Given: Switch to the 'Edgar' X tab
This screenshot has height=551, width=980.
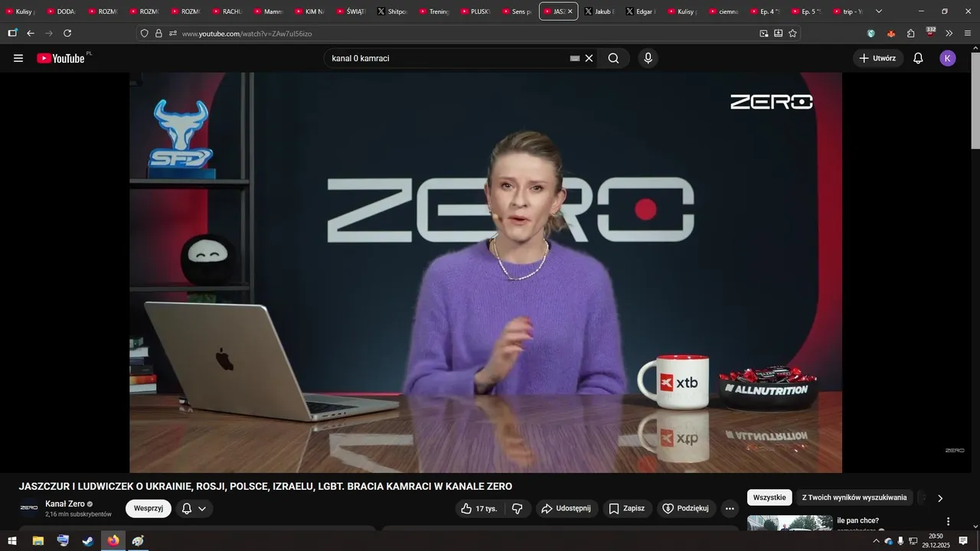Looking at the screenshot, I should 640,11.
